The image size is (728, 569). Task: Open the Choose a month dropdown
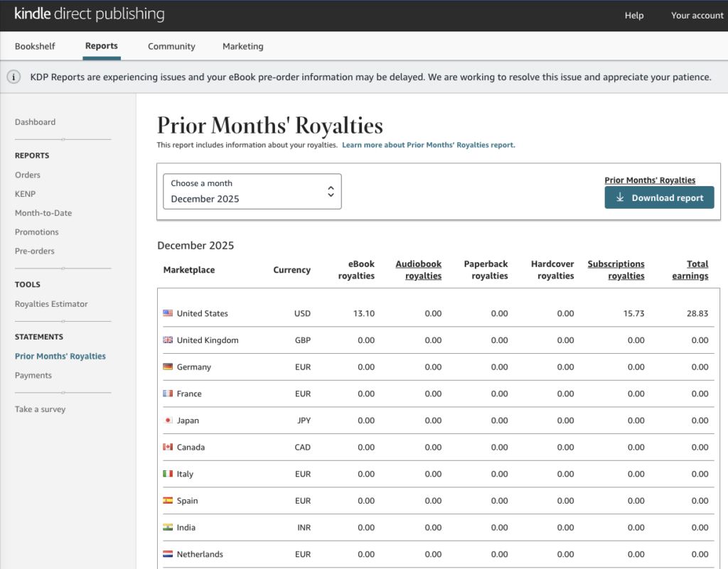click(x=252, y=192)
